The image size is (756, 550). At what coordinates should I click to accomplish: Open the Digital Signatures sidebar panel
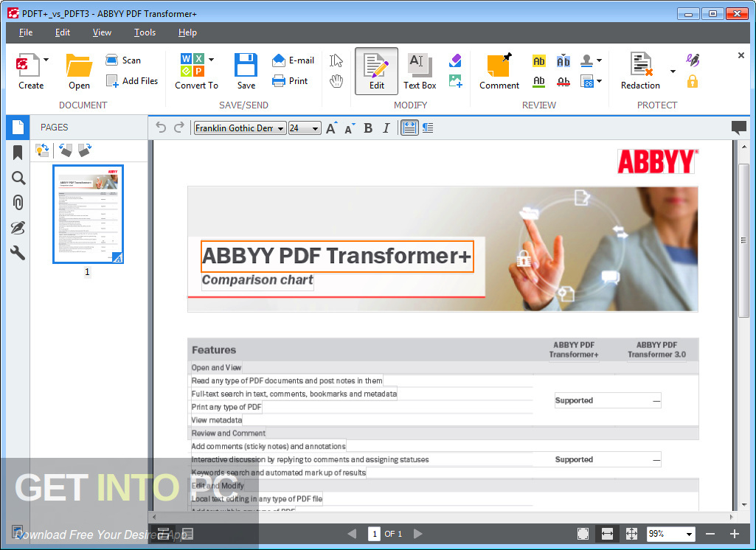point(18,228)
